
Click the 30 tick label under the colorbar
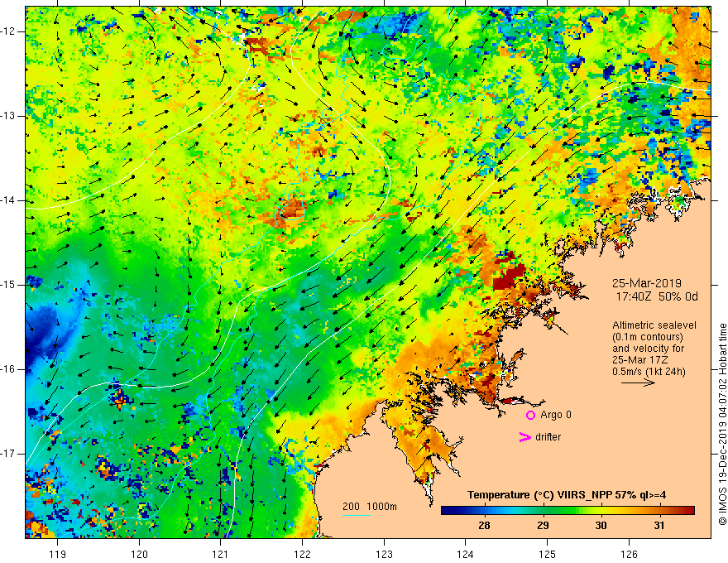(601, 525)
